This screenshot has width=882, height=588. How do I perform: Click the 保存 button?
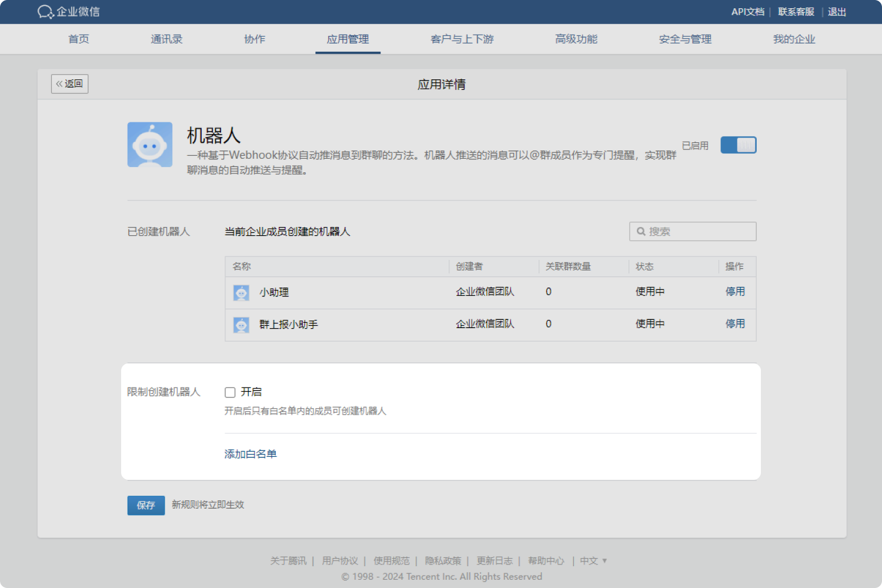tap(145, 505)
